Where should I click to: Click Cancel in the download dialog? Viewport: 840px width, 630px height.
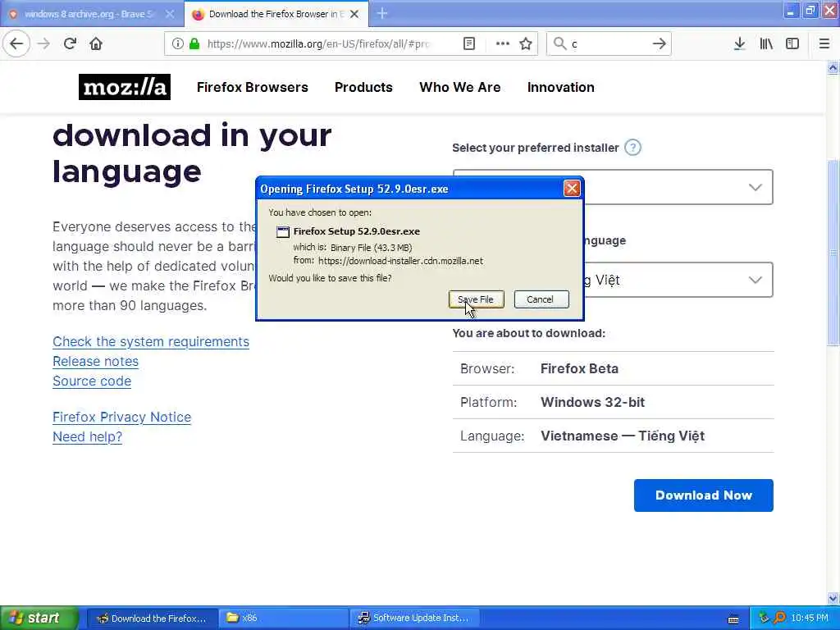coord(541,299)
